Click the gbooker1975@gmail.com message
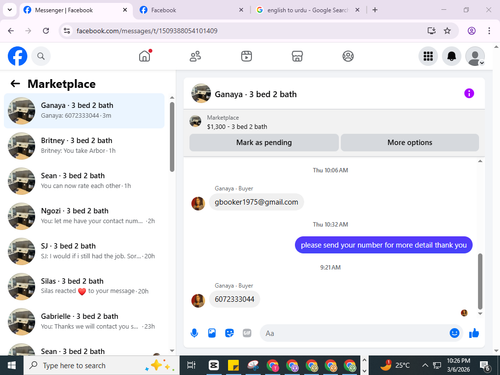This screenshot has width=500, height=375. point(256,202)
